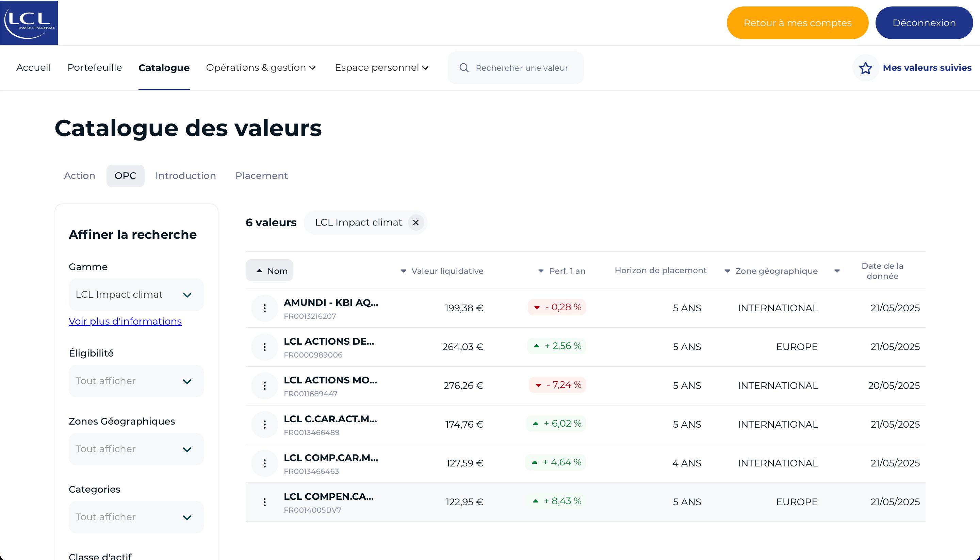This screenshot has width=980, height=560.
Task: Open the Éligibilité dropdown
Action: (x=136, y=381)
